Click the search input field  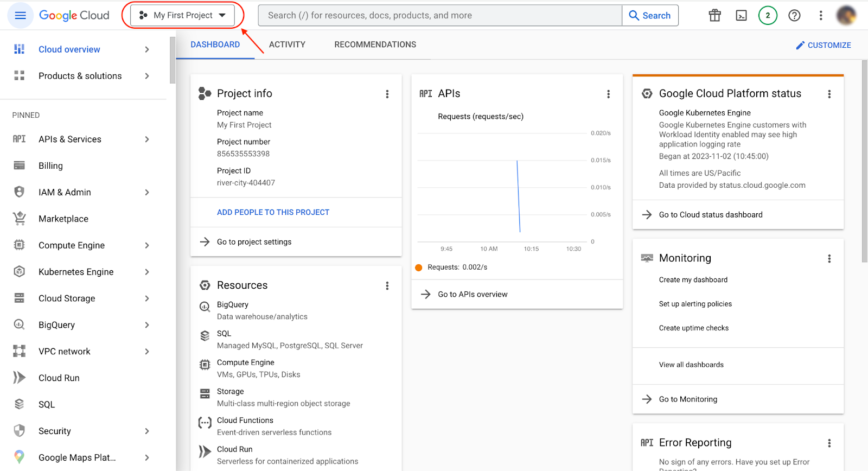[x=439, y=16]
